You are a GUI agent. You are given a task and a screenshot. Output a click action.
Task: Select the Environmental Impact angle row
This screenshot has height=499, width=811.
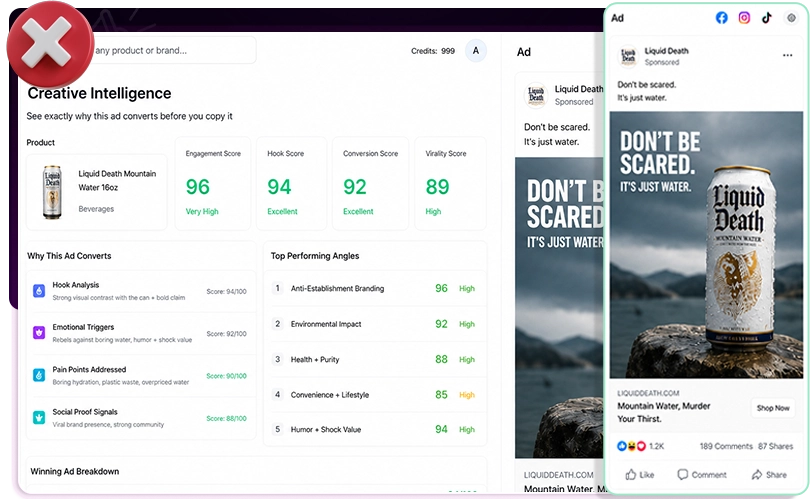click(375, 324)
